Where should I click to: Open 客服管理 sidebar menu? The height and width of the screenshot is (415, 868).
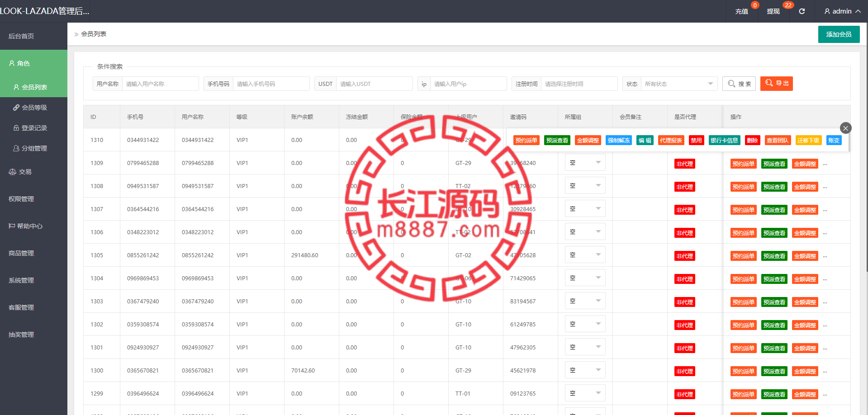pyautogui.click(x=33, y=307)
